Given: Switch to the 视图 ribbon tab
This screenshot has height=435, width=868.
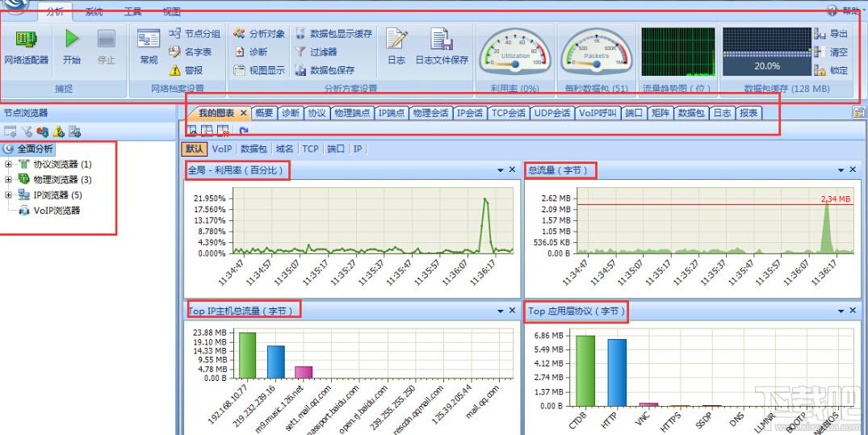Looking at the screenshot, I should [172, 11].
